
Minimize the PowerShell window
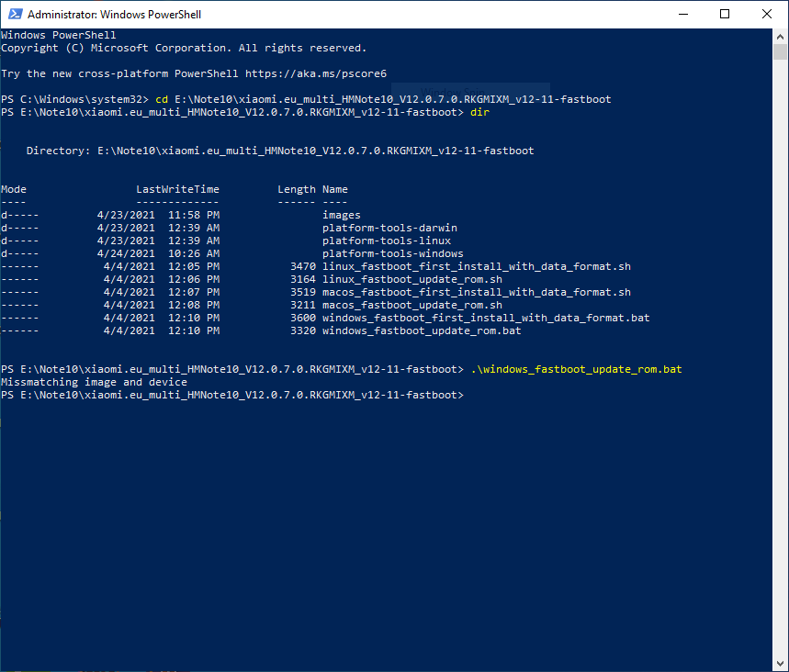click(682, 15)
